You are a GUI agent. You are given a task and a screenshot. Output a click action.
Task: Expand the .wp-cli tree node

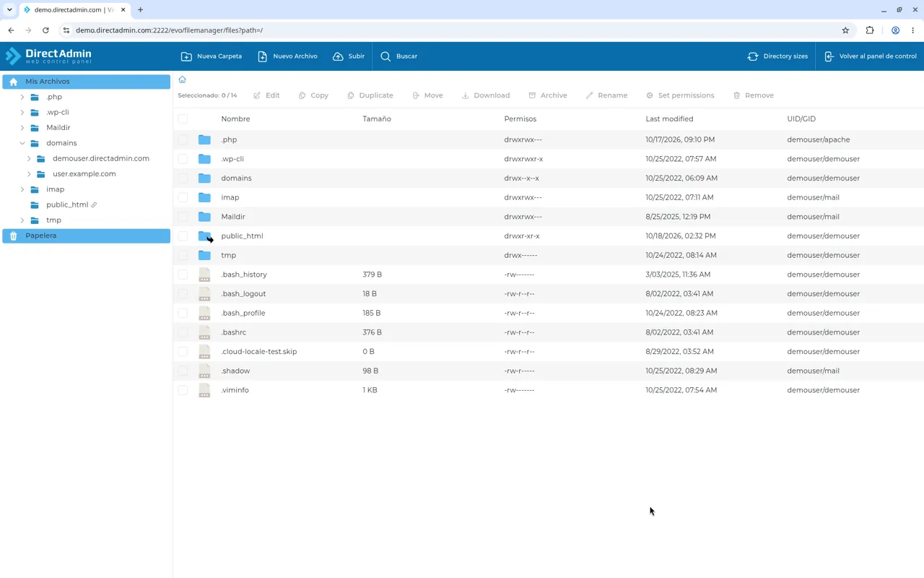tap(22, 112)
